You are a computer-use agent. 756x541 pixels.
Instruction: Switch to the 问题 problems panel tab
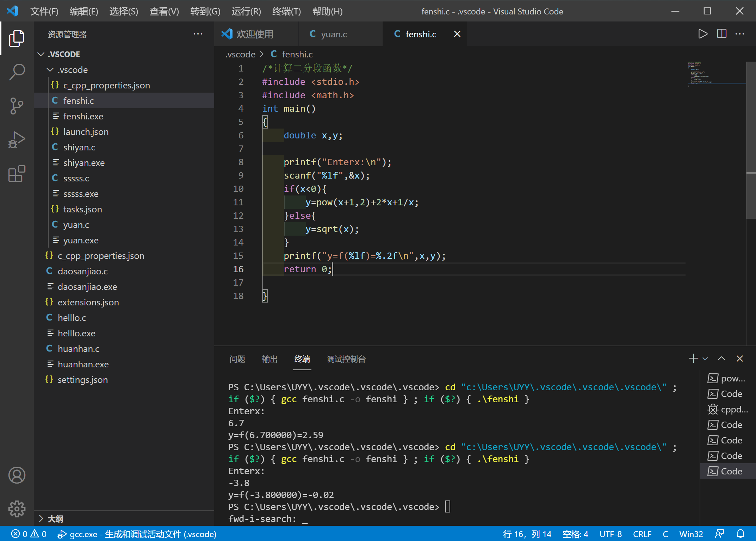point(237,359)
